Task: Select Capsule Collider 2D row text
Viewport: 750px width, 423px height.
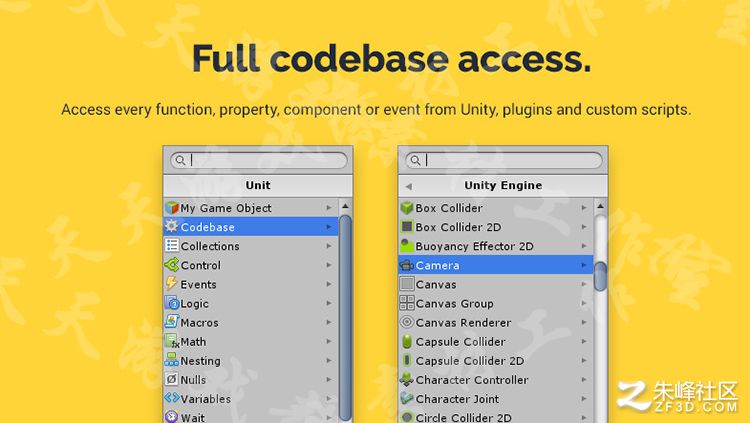Action: [x=470, y=361]
